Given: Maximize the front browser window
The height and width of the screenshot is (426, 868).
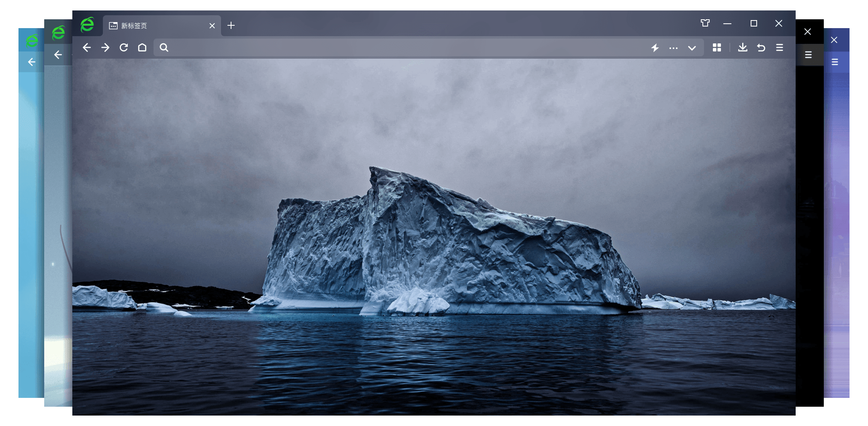Looking at the screenshot, I should tap(754, 23).
